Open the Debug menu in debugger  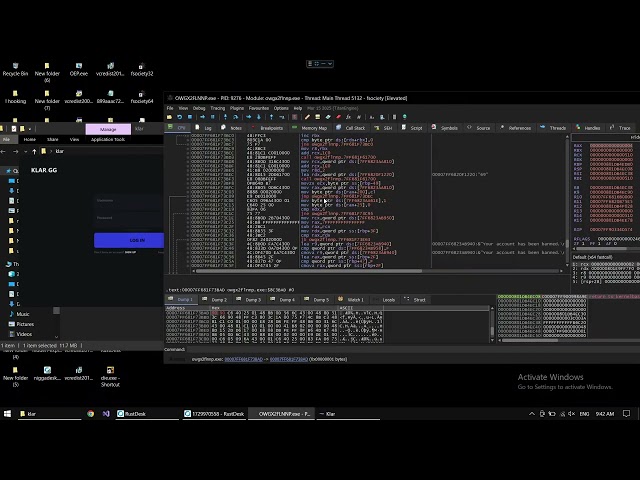tap(199, 108)
